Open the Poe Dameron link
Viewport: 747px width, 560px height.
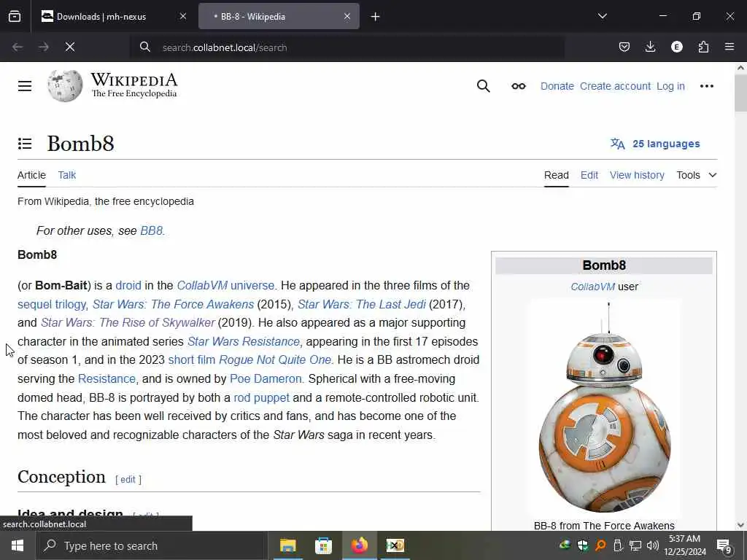pos(266,378)
